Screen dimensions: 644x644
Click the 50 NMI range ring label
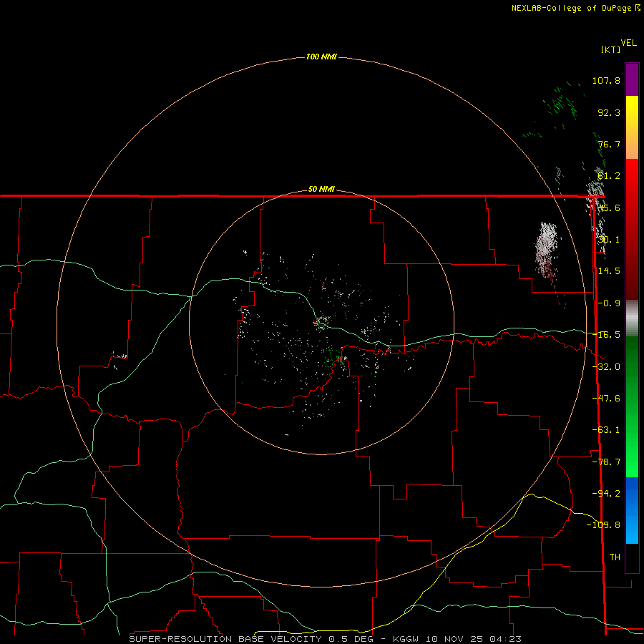coord(321,190)
